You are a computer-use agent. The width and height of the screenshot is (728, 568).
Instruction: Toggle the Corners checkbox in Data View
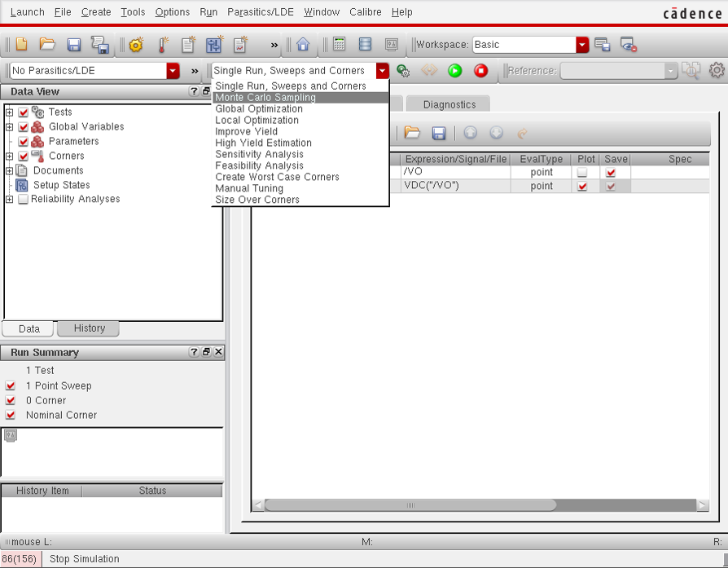tap(24, 156)
